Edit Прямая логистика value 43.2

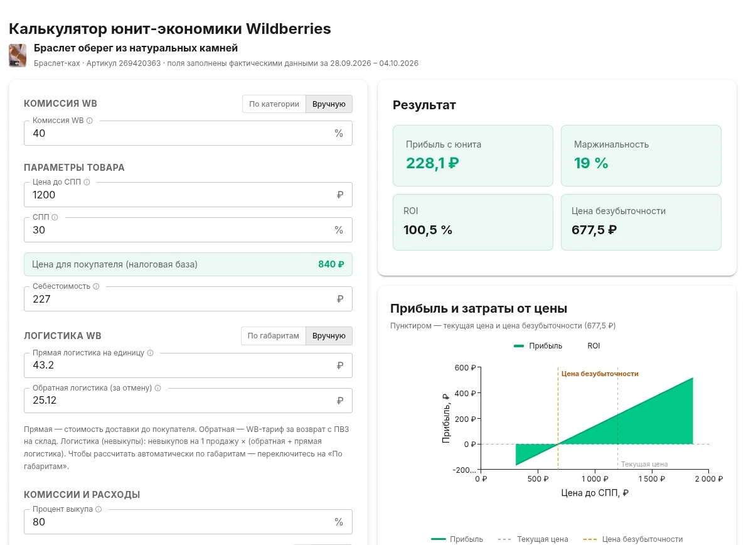point(188,365)
